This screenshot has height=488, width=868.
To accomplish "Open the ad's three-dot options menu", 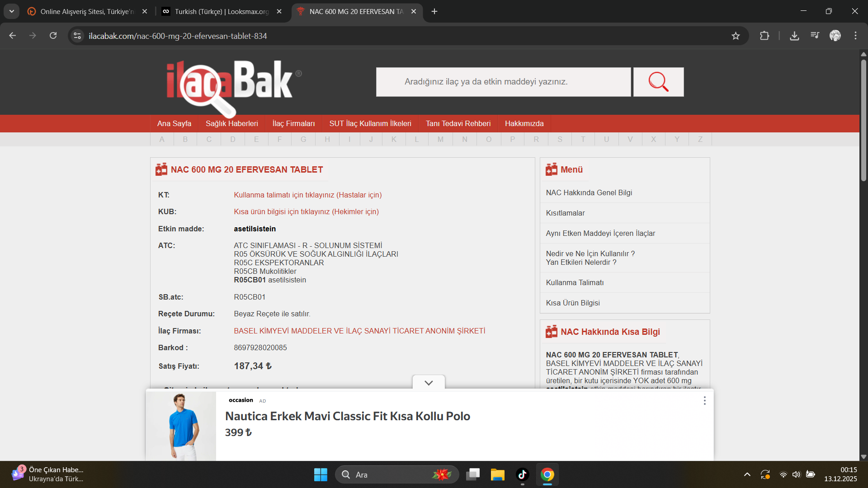I will pos(704,401).
